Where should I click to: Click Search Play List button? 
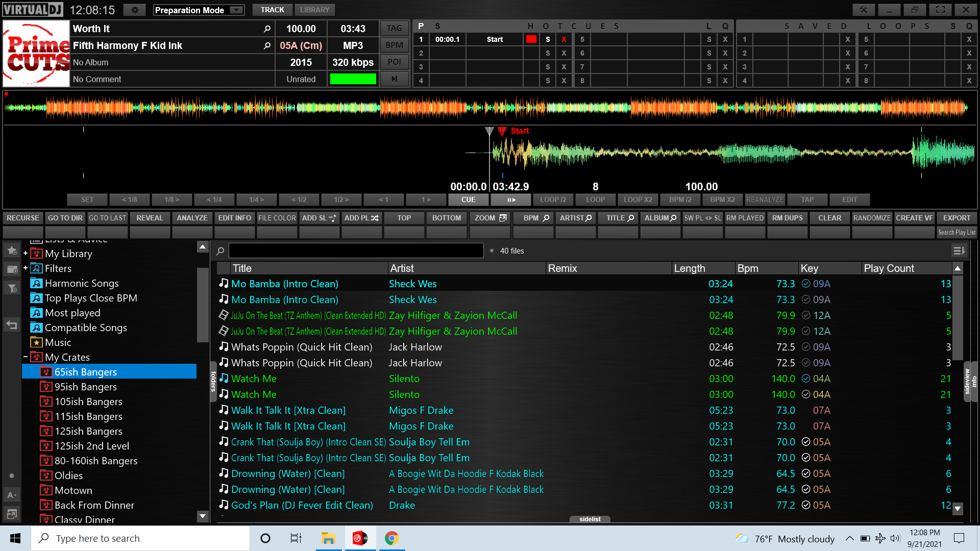tap(957, 233)
